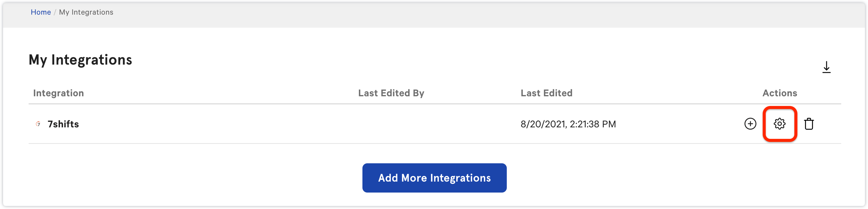Click the Home breadcrumb link
This screenshot has width=868, height=209.
tap(41, 12)
